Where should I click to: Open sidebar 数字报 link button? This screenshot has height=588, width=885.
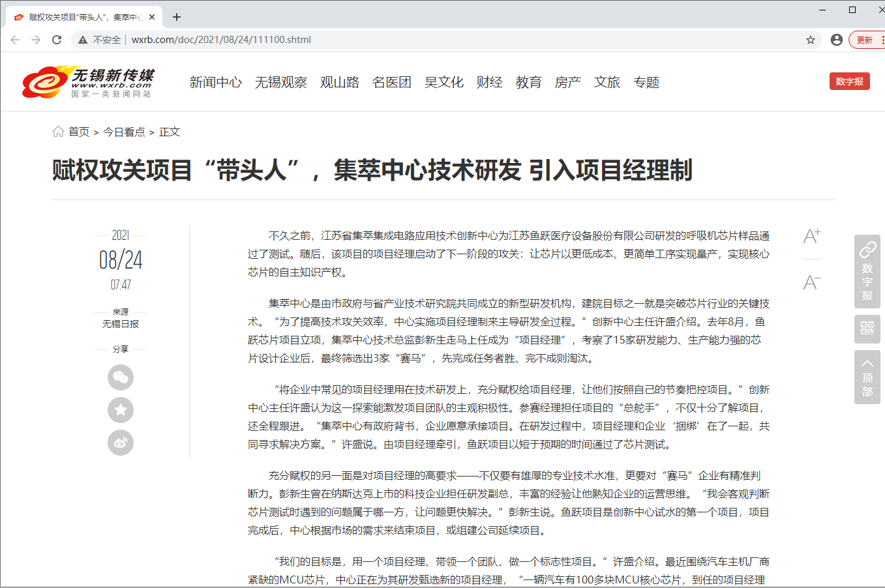[867, 271]
